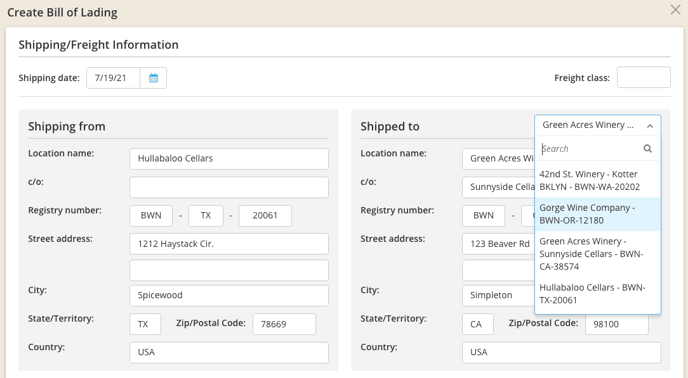Viewport: 688px width, 378px height.
Task: Edit Shipped to state field CA
Action: tap(477, 324)
